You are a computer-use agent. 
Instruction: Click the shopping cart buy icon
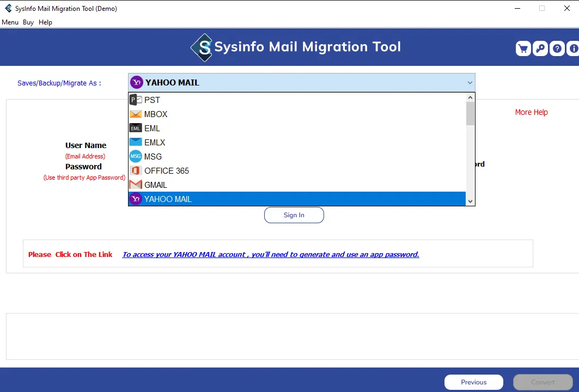(x=523, y=48)
